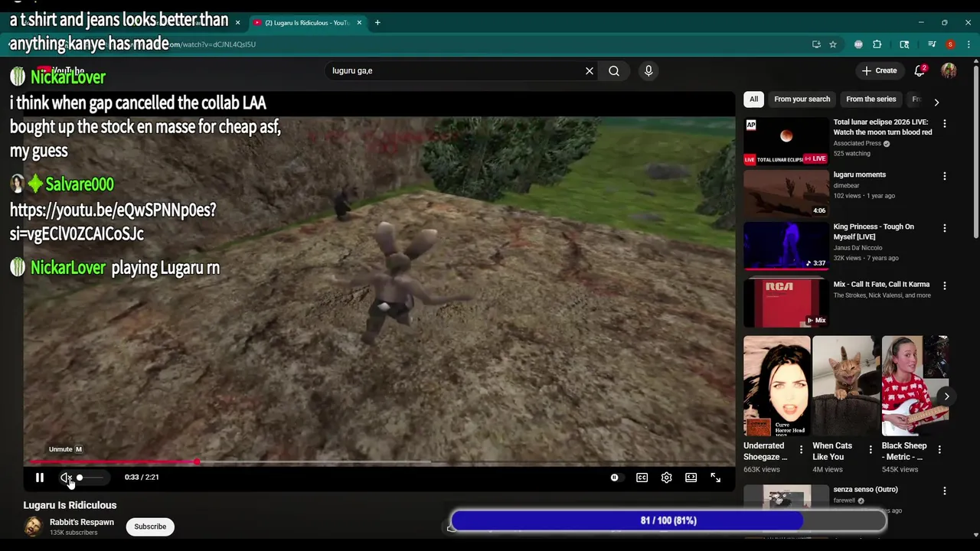Screen dimensions: 980x551
Task: Open the YouTube link in Salvare000's chat message
Action: coord(113,222)
